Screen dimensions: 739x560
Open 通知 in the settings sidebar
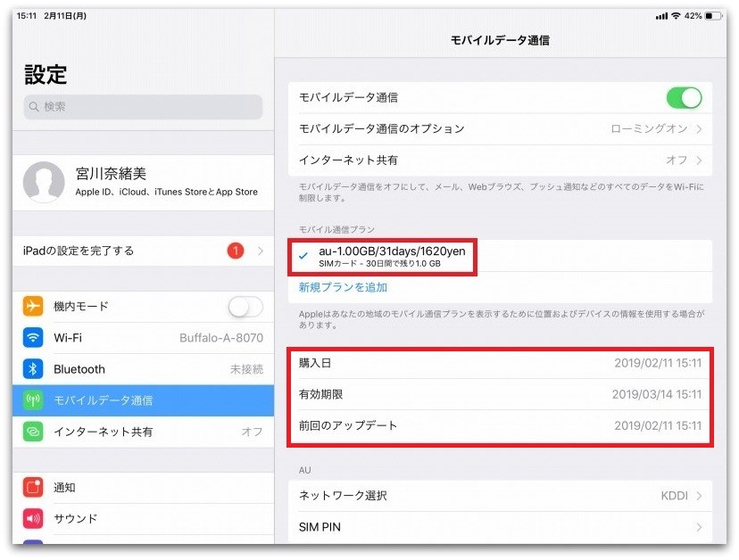(144, 488)
